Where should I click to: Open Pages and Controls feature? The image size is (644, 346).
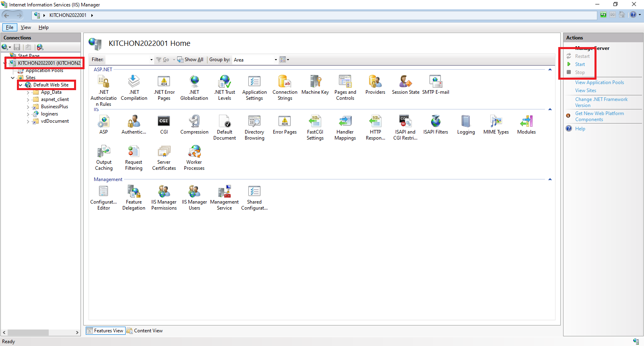(345, 88)
